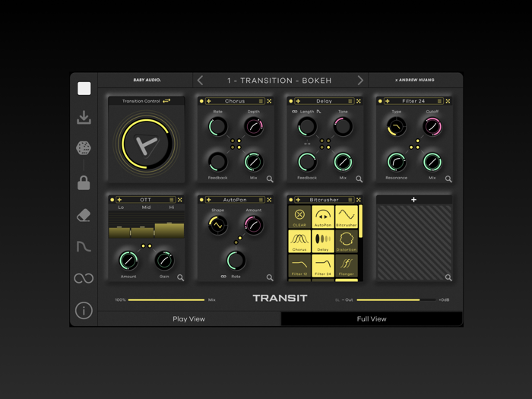Choose Chorus from effect picker
The width and height of the screenshot is (532, 399).
[299, 241]
